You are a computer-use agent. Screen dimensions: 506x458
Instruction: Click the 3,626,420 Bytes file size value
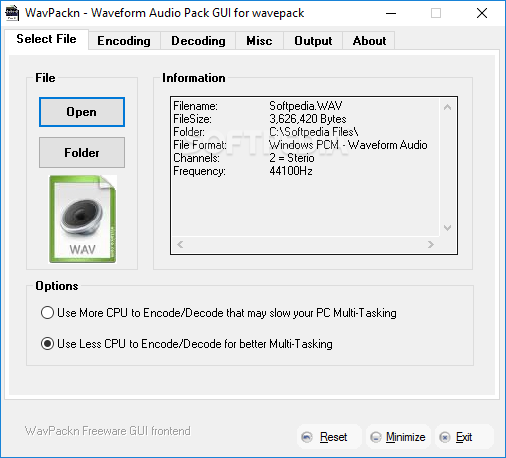308,119
